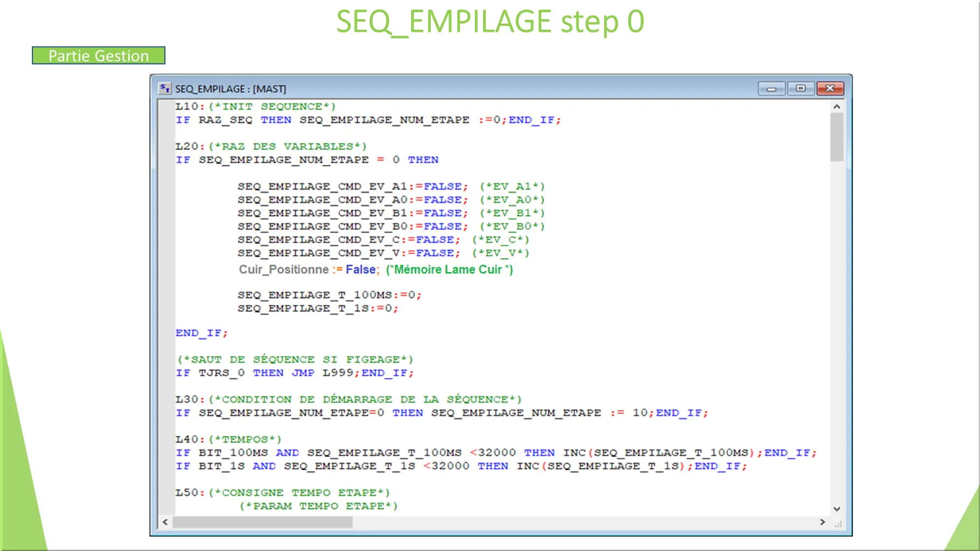This screenshot has height=551, width=980.
Task: Select the RAZ_SEQ variable in the code
Action: (x=225, y=119)
